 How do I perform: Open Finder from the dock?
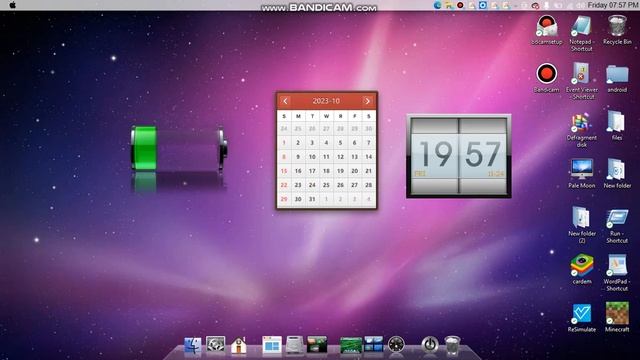pos(192,345)
